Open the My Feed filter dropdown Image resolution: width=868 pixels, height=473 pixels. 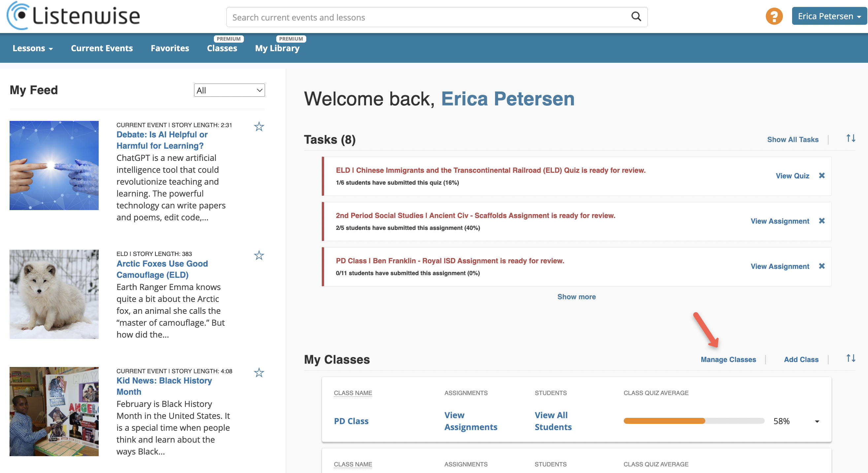pos(229,91)
